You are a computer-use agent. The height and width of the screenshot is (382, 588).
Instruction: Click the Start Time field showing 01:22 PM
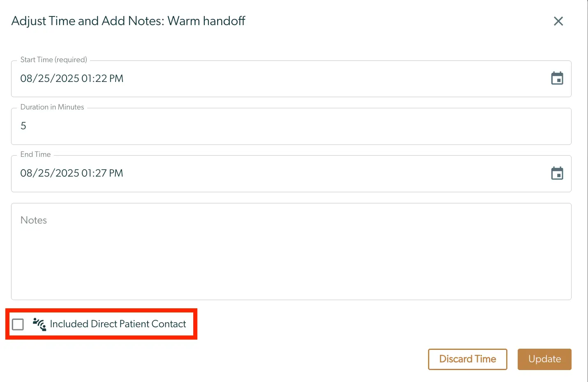[x=164, y=79]
